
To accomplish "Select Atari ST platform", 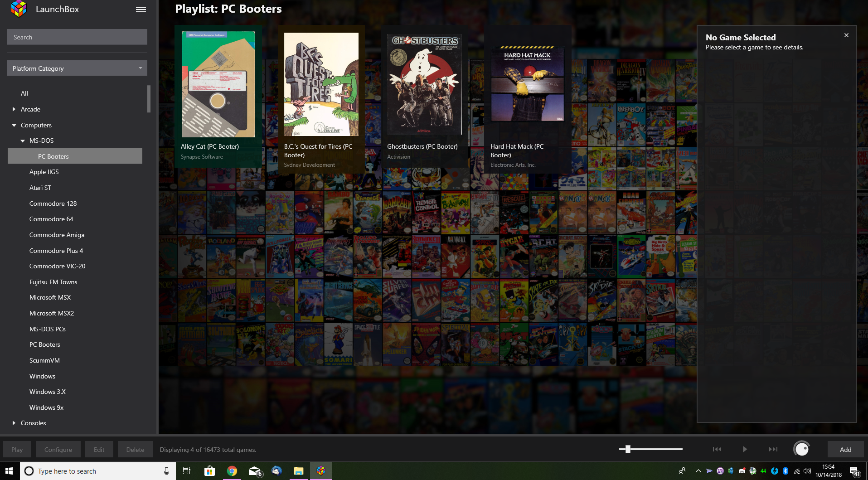I will pyautogui.click(x=40, y=188).
